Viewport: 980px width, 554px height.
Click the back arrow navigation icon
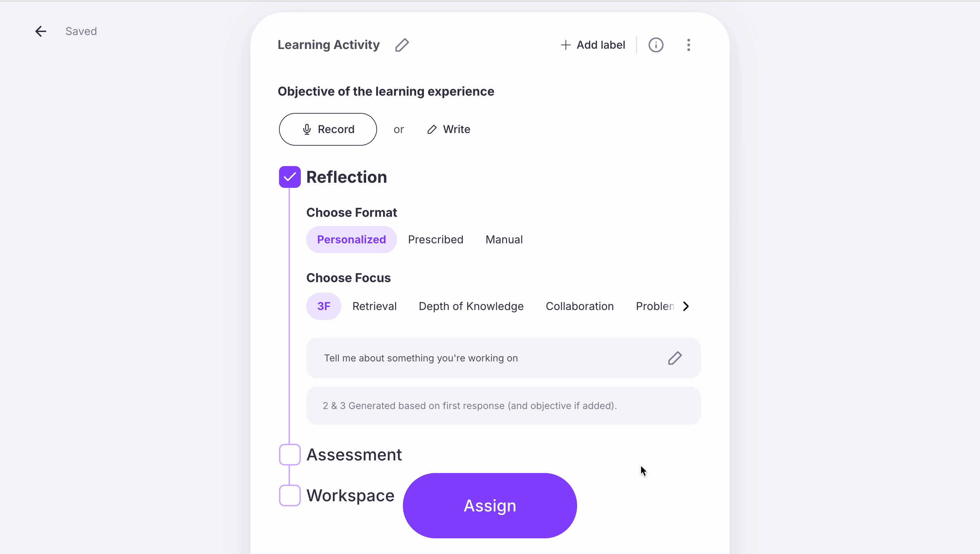tap(40, 31)
